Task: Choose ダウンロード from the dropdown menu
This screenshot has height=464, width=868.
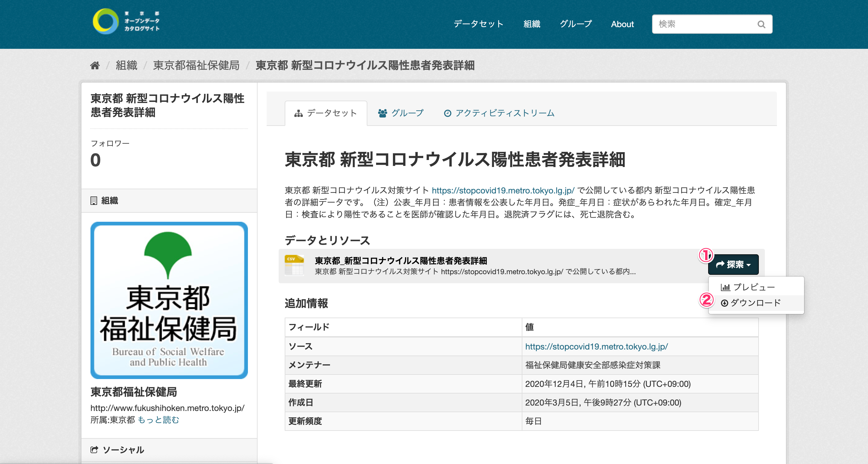Action: [751, 303]
